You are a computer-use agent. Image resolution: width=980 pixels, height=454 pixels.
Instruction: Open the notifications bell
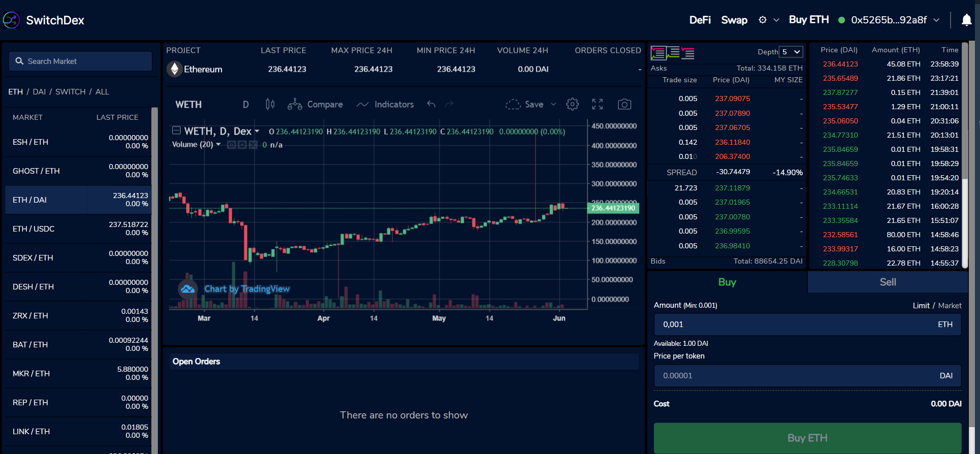pyautogui.click(x=967, y=20)
